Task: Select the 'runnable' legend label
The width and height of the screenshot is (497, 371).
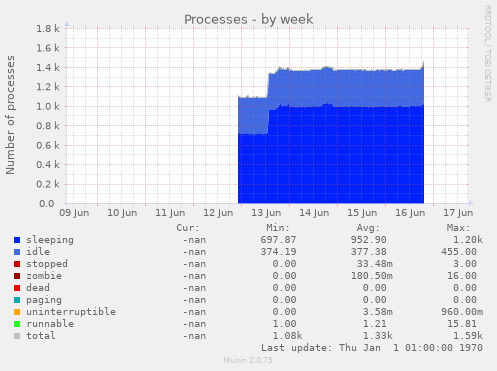Action: pyautogui.click(x=50, y=324)
